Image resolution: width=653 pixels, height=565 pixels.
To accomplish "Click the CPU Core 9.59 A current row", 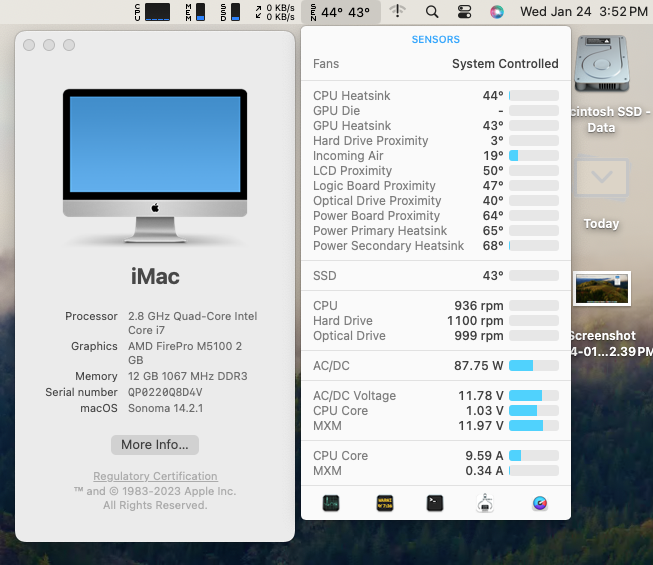I will pos(436,455).
